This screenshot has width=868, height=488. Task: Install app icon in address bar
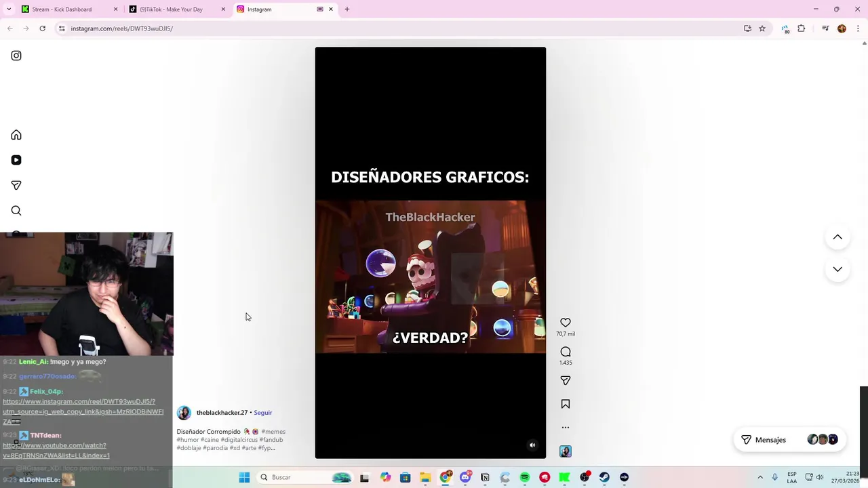click(747, 28)
